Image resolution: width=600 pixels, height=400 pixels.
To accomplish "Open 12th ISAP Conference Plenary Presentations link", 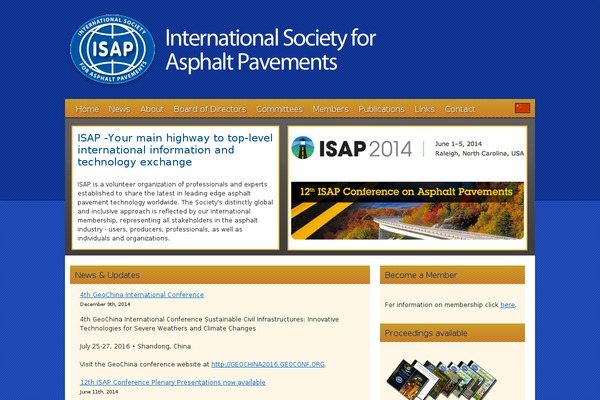I will (173, 382).
